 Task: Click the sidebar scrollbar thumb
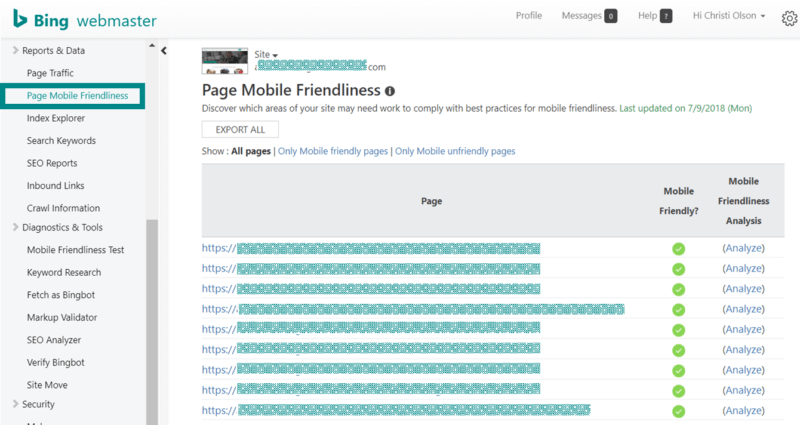click(152, 321)
